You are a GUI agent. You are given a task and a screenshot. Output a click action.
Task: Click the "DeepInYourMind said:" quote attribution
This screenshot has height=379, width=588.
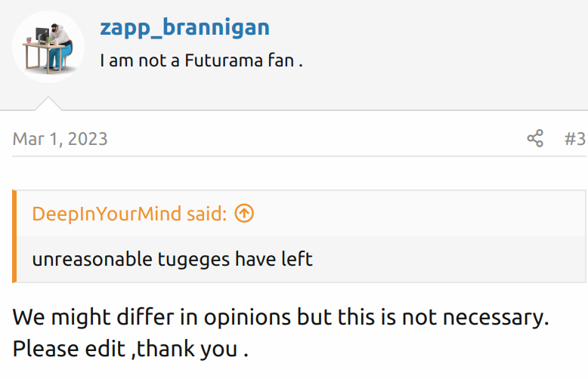(x=128, y=214)
